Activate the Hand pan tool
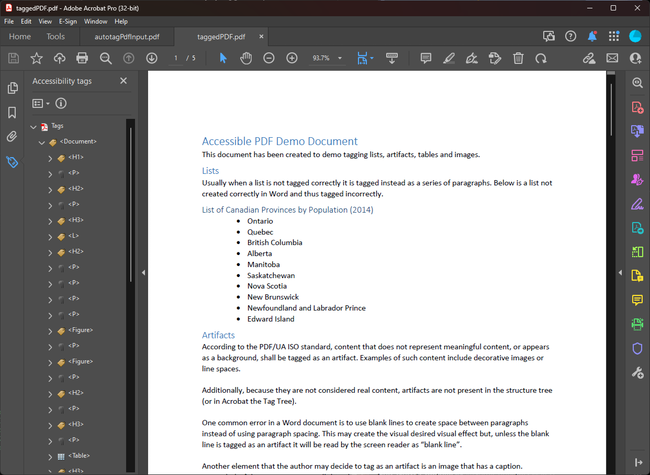The height and width of the screenshot is (475, 650). tap(246, 58)
